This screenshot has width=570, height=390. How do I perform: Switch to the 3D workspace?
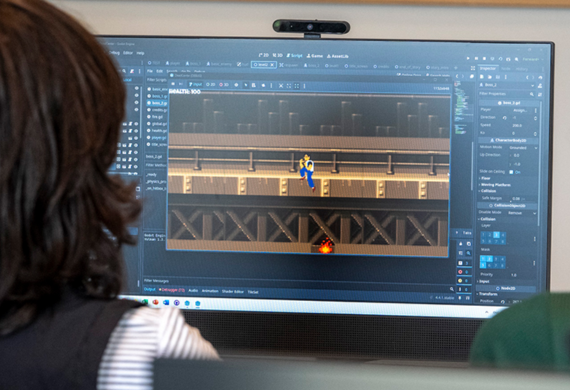pyautogui.click(x=277, y=55)
